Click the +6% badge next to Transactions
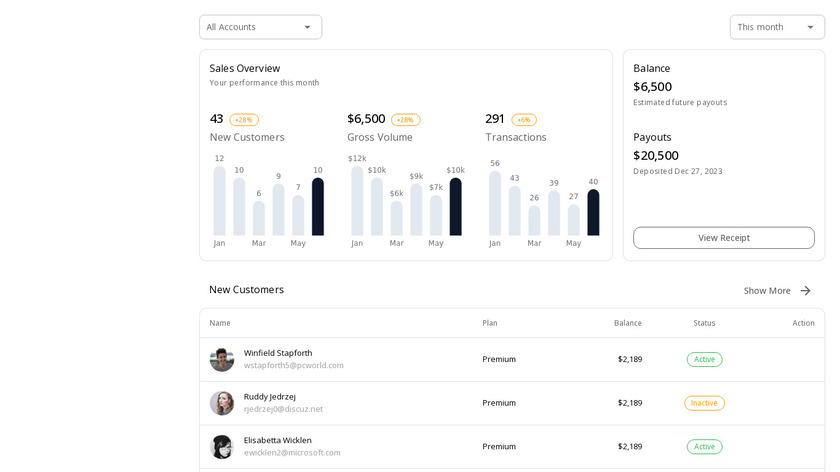 tap(524, 119)
